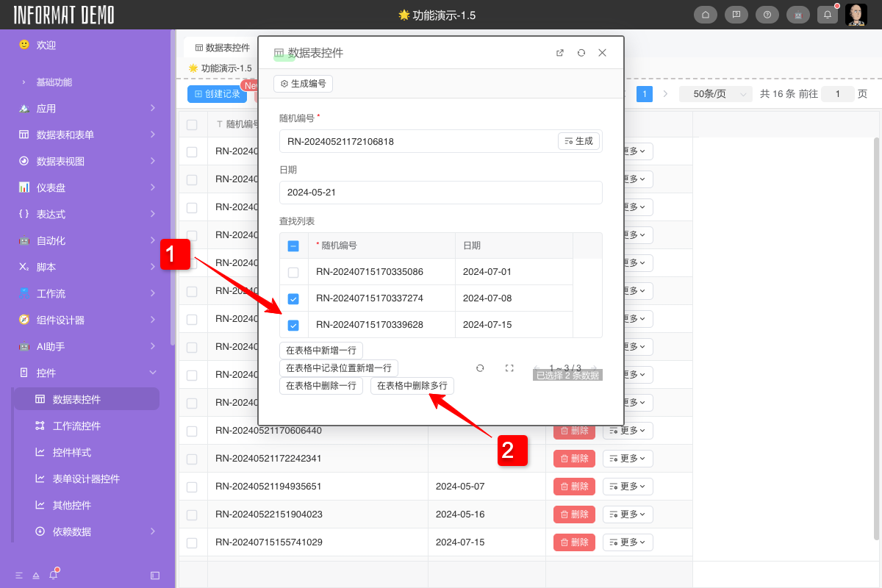Screen dimensions: 882x588
Task: Click the 生成 button beside random number
Action: pyautogui.click(x=578, y=141)
